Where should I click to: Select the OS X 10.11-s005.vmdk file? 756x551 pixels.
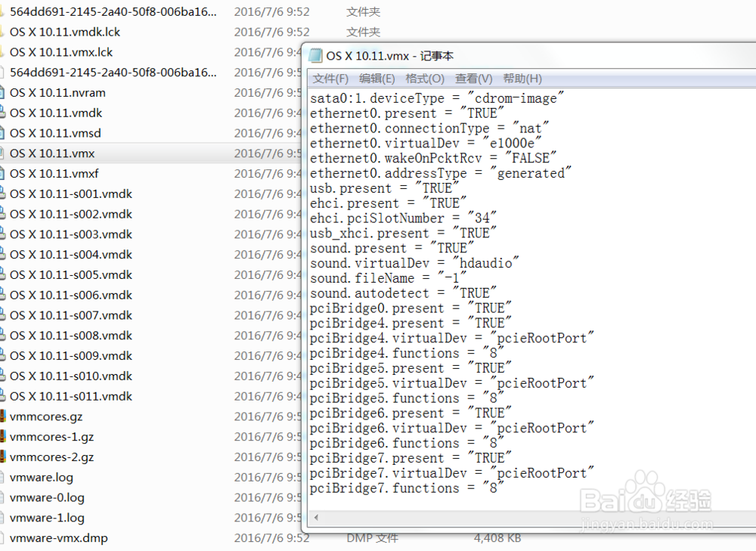coord(71,275)
